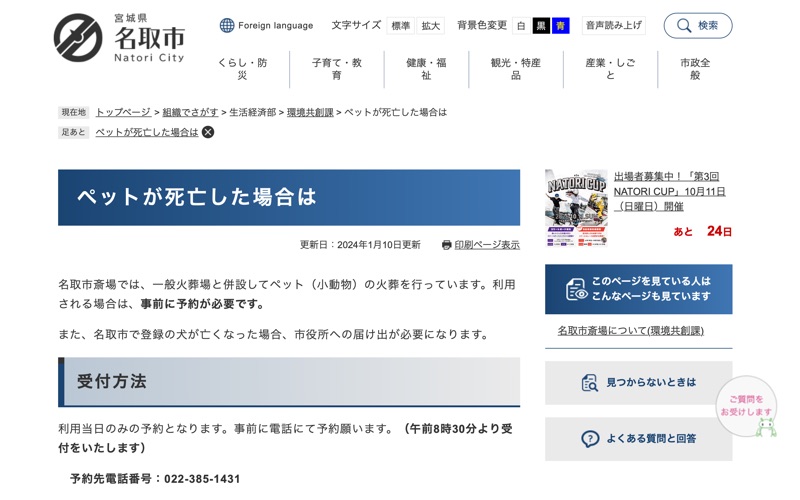This screenshot has height=500, width=800.
Task: Remove the footprint entry with X icon
Action: 208,132
